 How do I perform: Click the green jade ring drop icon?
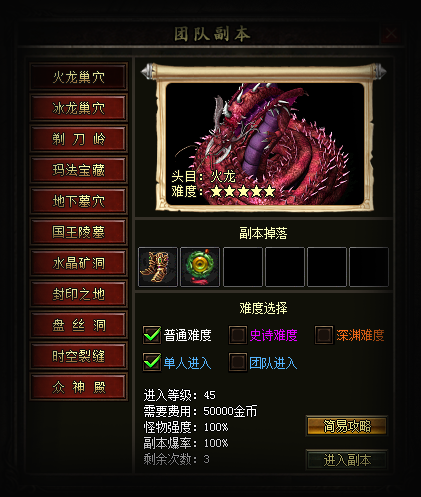[x=200, y=267]
